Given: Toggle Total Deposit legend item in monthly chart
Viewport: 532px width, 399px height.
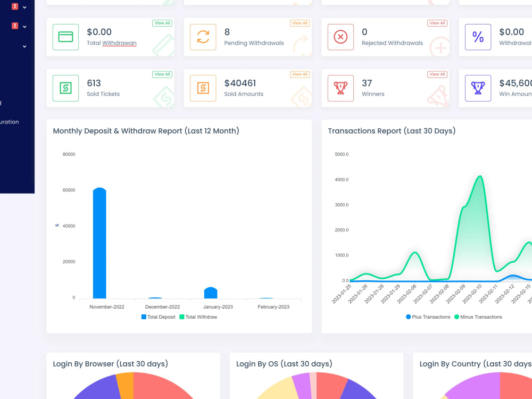Looking at the screenshot, I should coord(159,317).
